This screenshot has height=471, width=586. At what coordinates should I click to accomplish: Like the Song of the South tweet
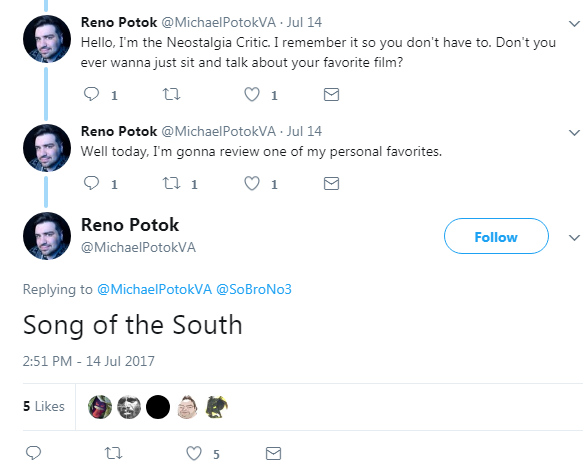tap(194, 453)
